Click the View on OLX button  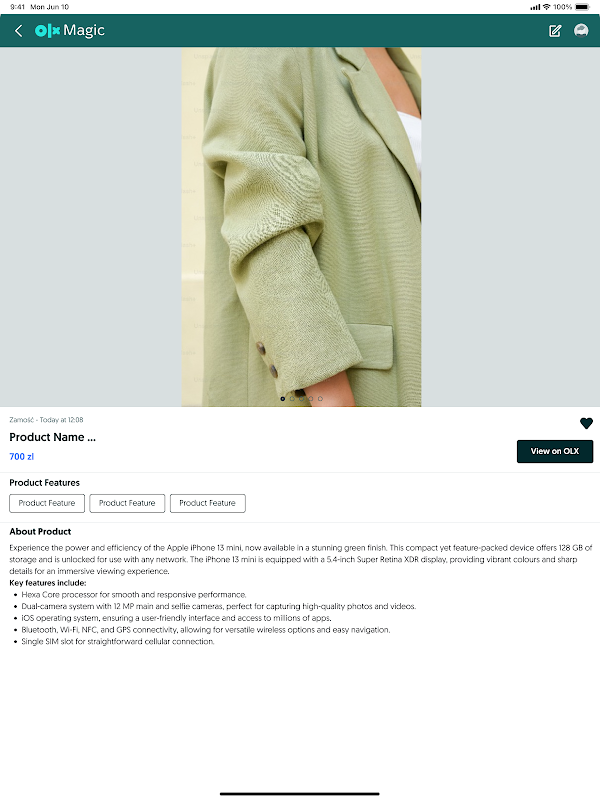(x=555, y=451)
